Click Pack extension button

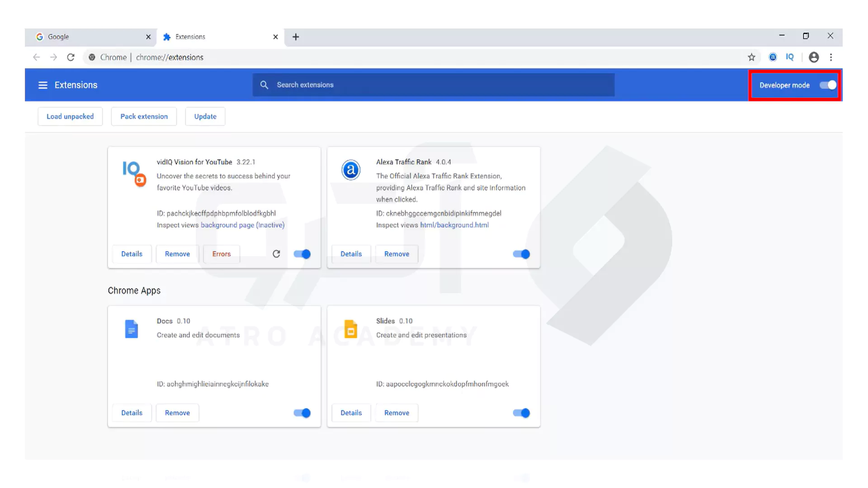coord(144,117)
